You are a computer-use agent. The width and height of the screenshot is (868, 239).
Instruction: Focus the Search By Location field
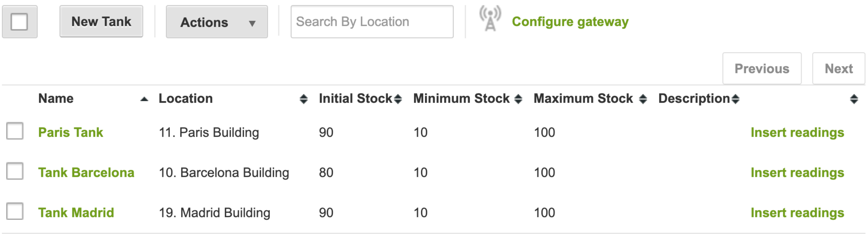point(372,22)
